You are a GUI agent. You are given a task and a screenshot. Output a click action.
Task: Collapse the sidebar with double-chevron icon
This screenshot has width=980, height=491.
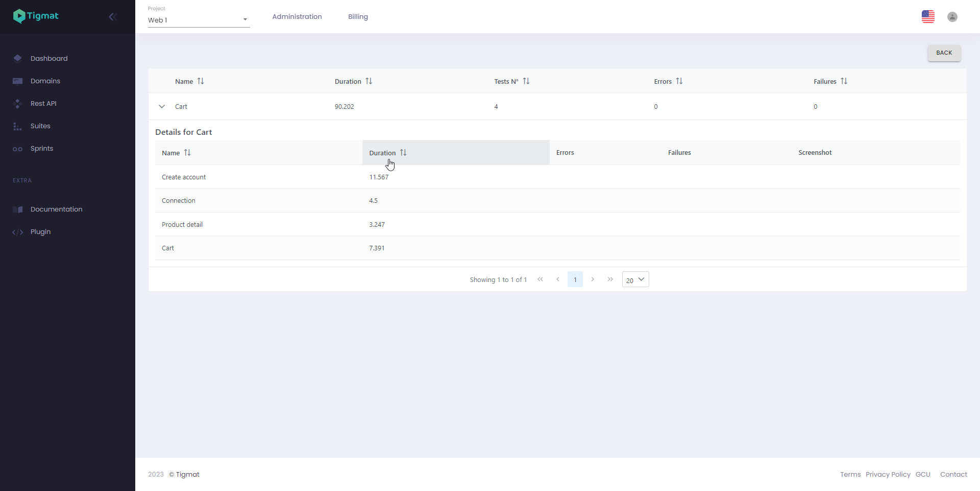[113, 17]
